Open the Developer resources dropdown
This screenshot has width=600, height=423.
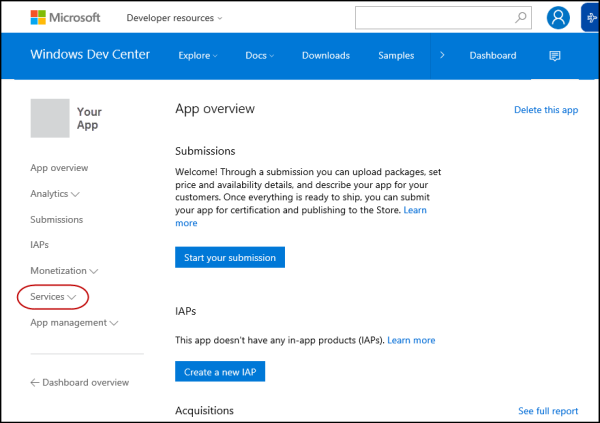pyautogui.click(x=175, y=18)
